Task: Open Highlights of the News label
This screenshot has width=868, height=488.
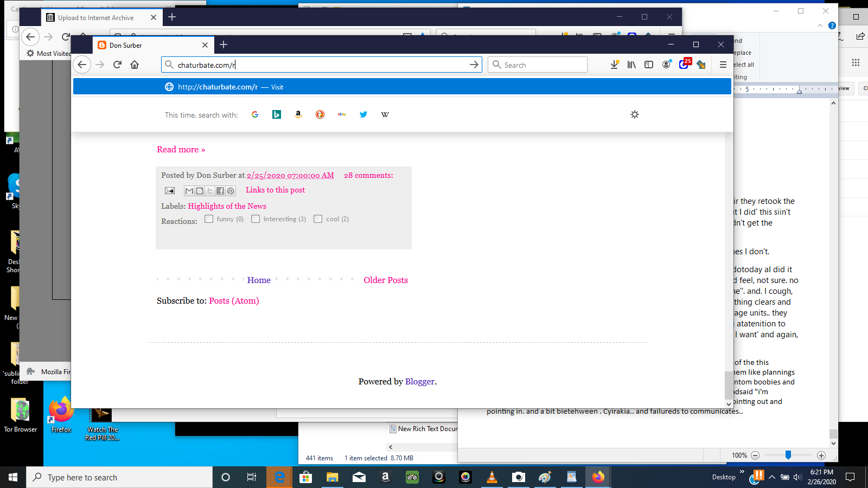Action: pos(227,206)
